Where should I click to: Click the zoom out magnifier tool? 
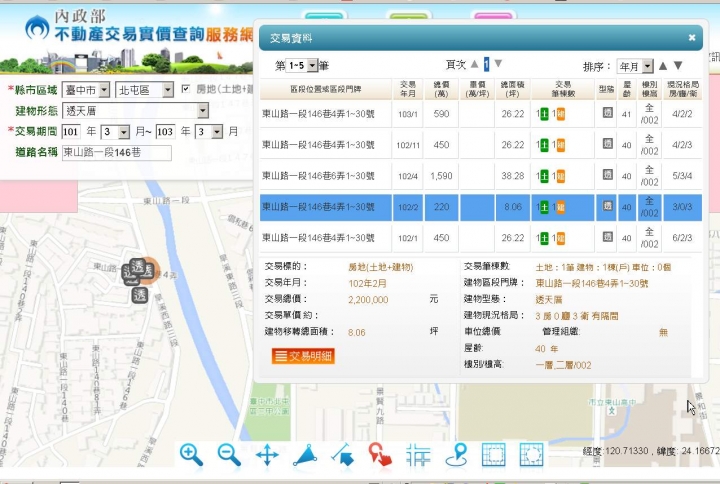tap(229, 454)
